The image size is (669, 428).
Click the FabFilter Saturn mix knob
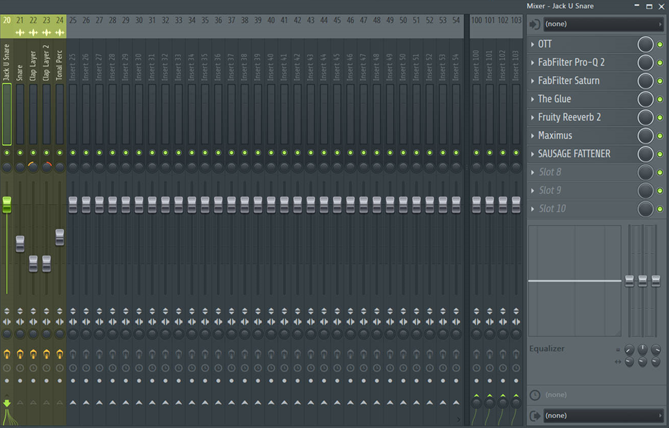(x=646, y=81)
